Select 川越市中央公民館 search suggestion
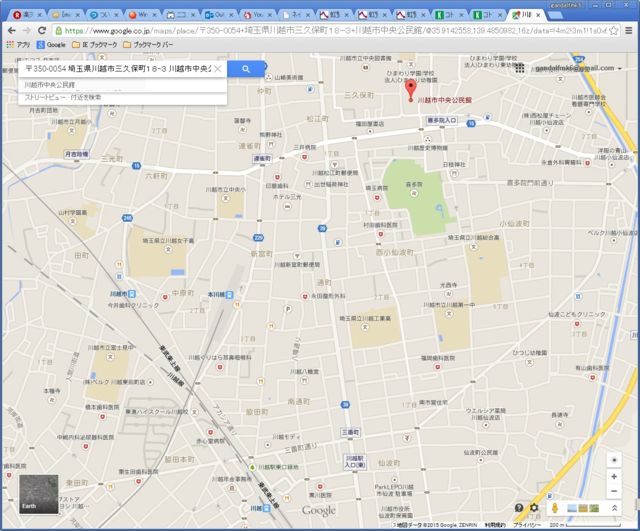 tap(50, 86)
